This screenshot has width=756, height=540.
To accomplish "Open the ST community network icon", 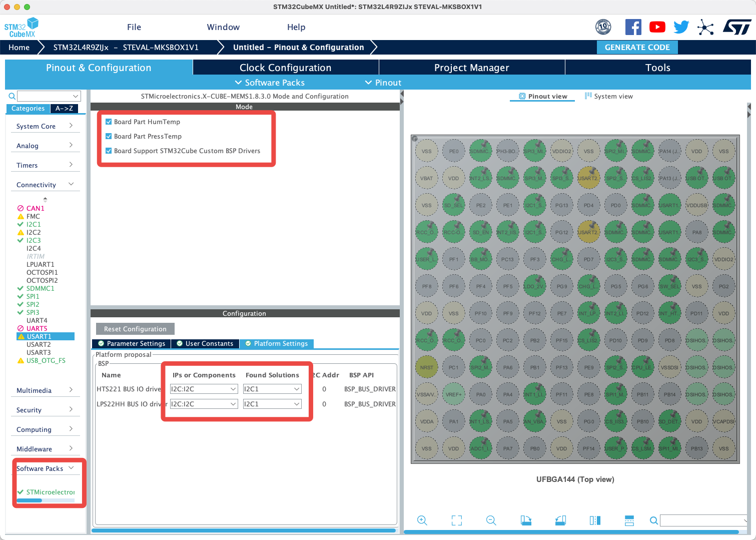I will click(x=705, y=27).
